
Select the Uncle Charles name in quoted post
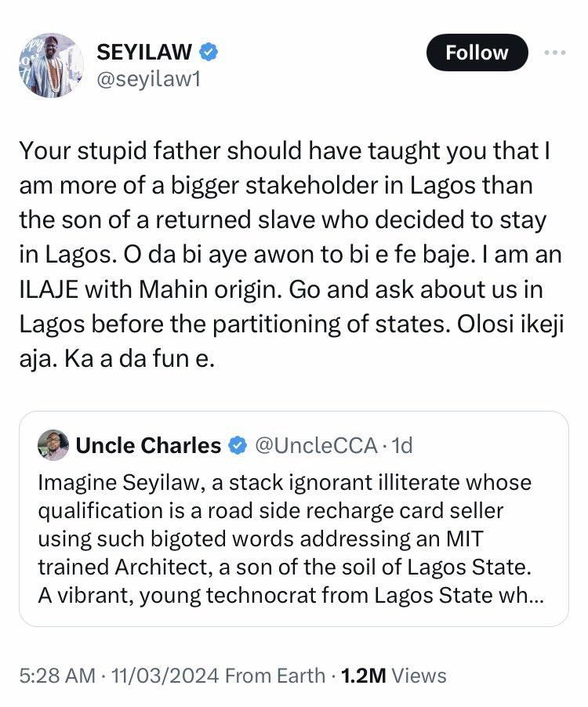pyautogui.click(x=148, y=446)
